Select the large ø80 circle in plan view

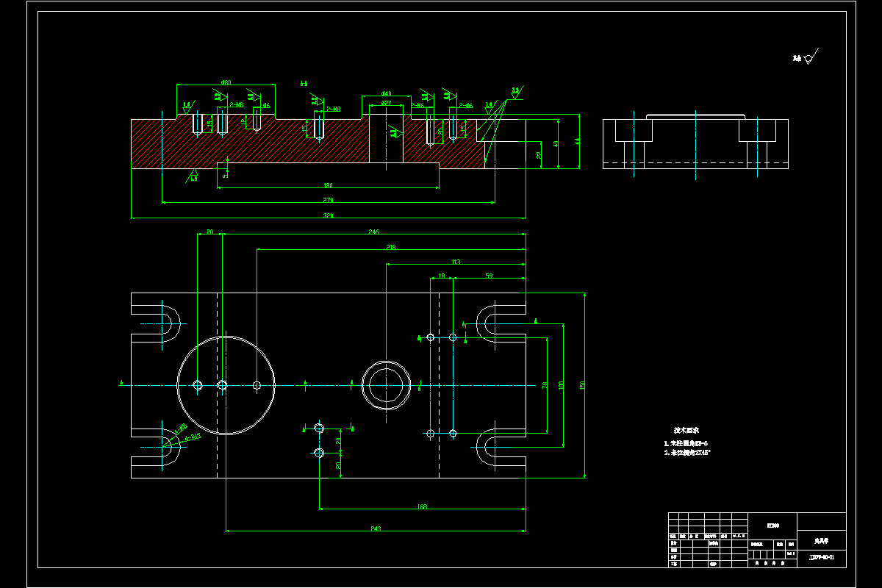pos(226,385)
